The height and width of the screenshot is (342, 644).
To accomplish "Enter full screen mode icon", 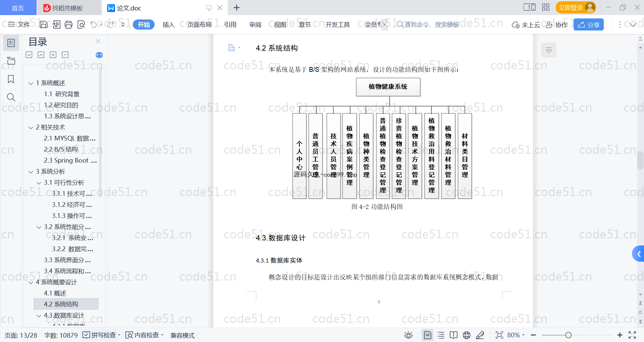I will tap(632, 335).
